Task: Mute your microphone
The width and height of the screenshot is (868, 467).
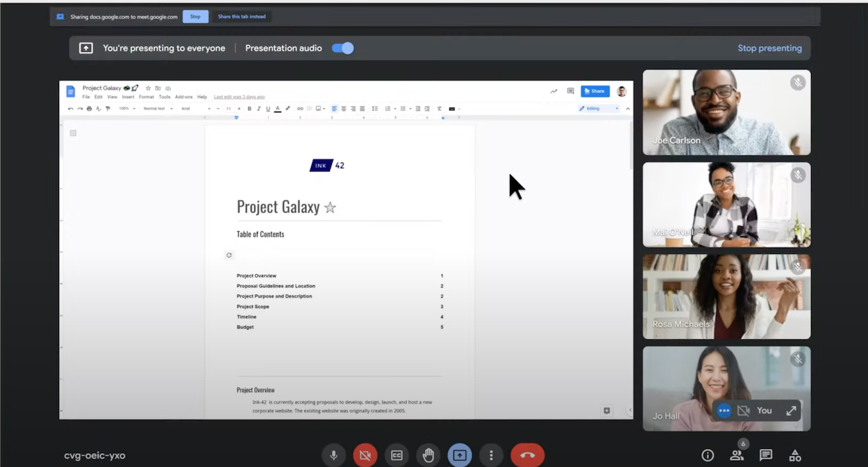Action: [x=333, y=455]
